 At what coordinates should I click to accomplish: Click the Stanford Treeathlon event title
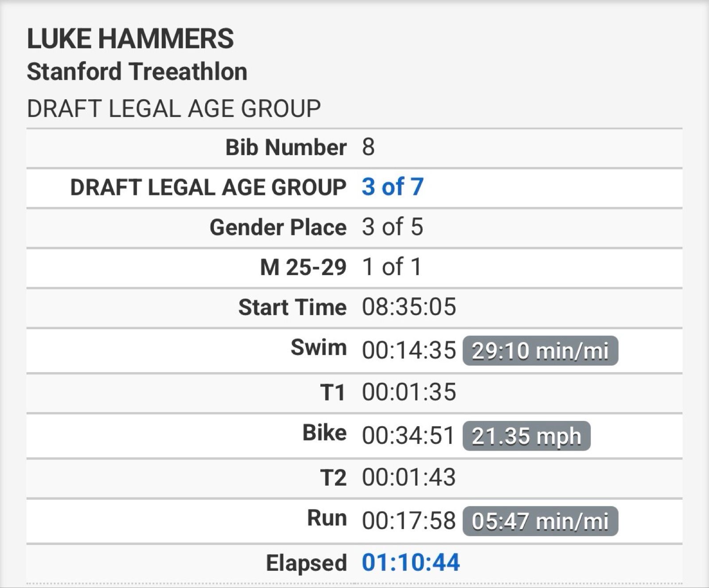(x=137, y=72)
